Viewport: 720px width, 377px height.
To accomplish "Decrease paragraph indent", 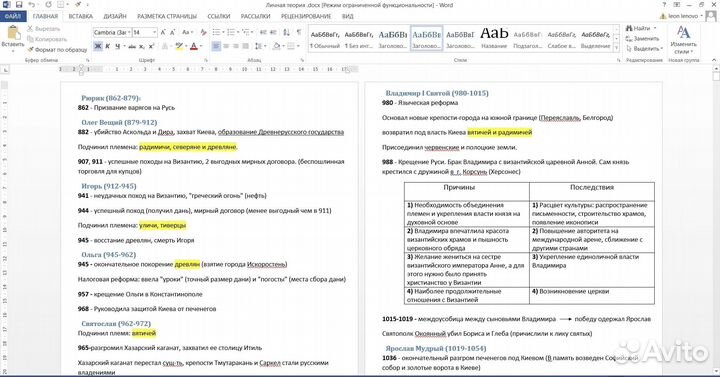I will coord(263,33).
